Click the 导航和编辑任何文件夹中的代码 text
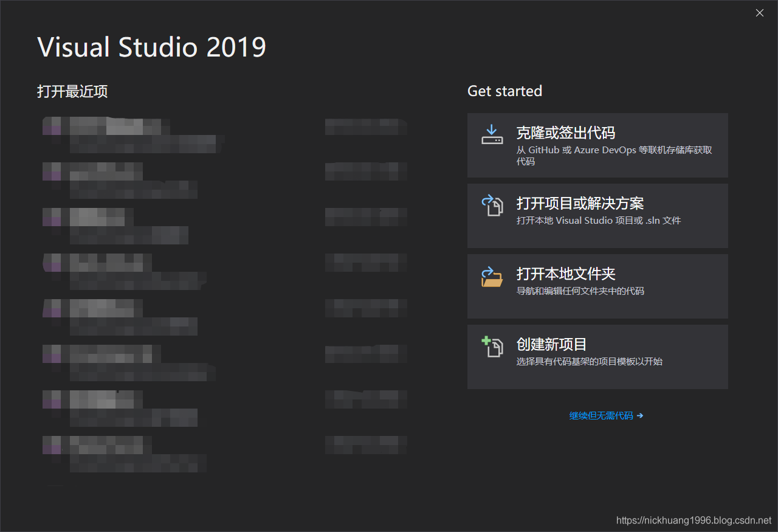778x532 pixels. tap(580, 291)
